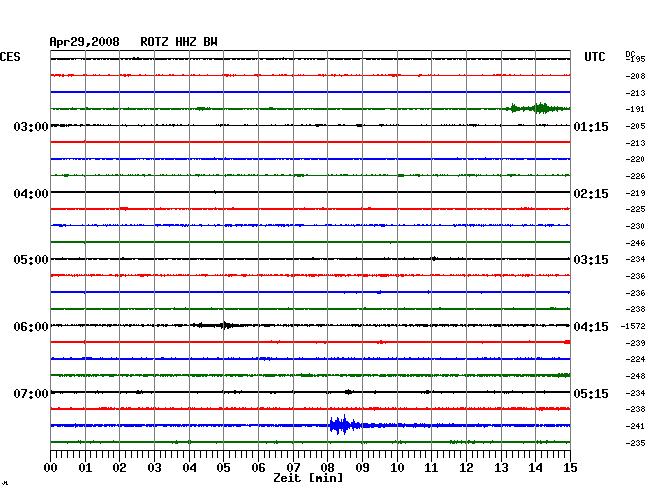The width and height of the screenshot is (650, 494).
Task: Click the DC value -225
Action: coord(635,209)
